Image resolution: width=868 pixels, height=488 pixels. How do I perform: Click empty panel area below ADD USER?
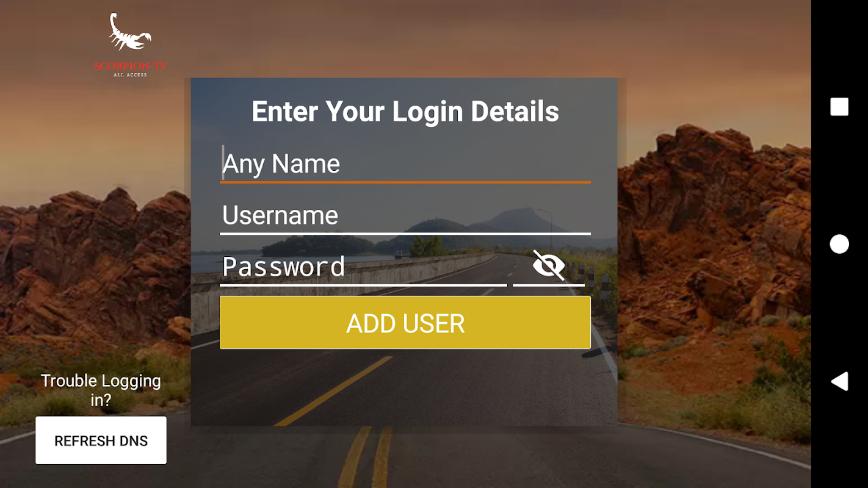pos(404,389)
